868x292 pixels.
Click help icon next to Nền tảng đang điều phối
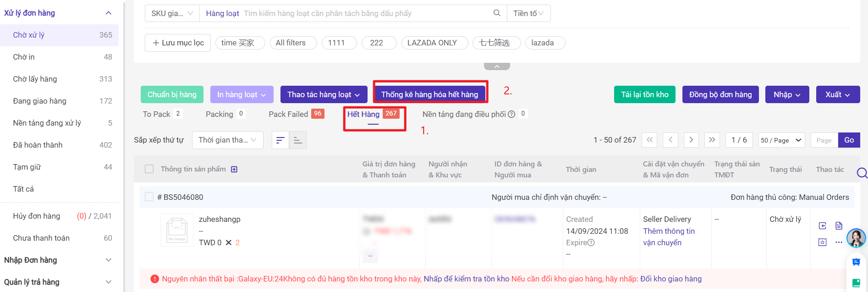tap(511, 114)
